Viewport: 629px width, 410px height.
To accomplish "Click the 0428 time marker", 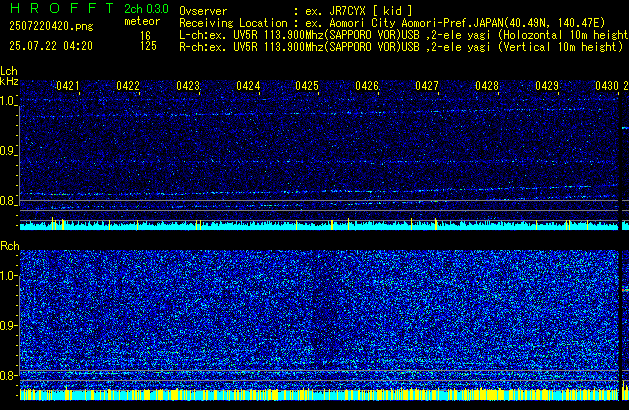I will pyautogui.click(x=487, y=86).
